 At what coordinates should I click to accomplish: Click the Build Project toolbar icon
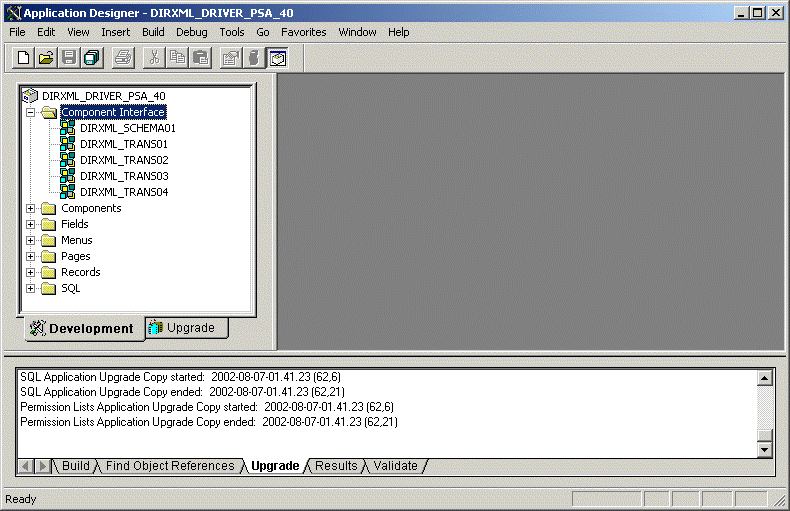[254, 57]
